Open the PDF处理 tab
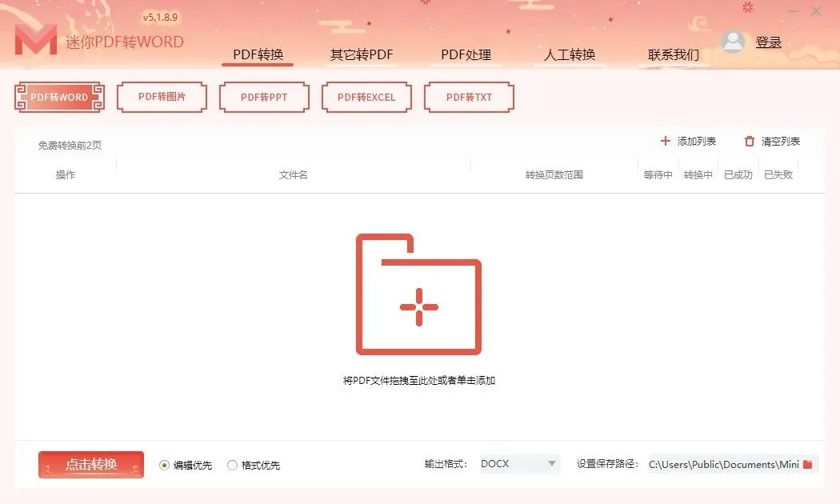 (x=466, y=54)
